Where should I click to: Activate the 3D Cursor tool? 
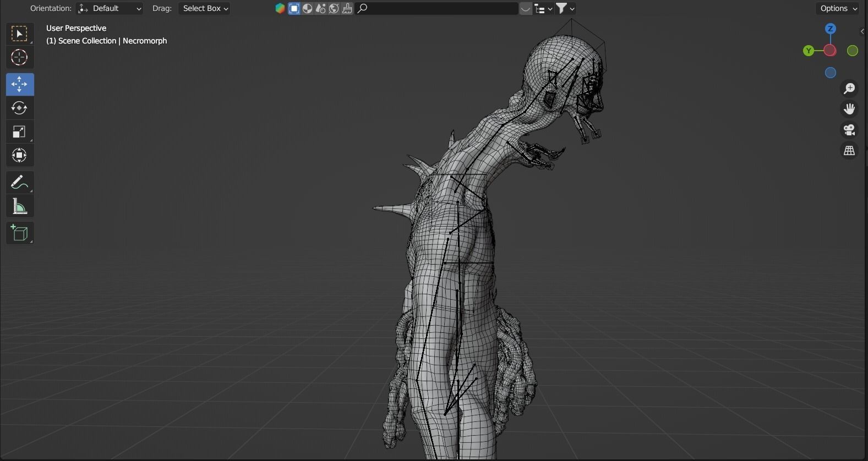tap(20, 58)
